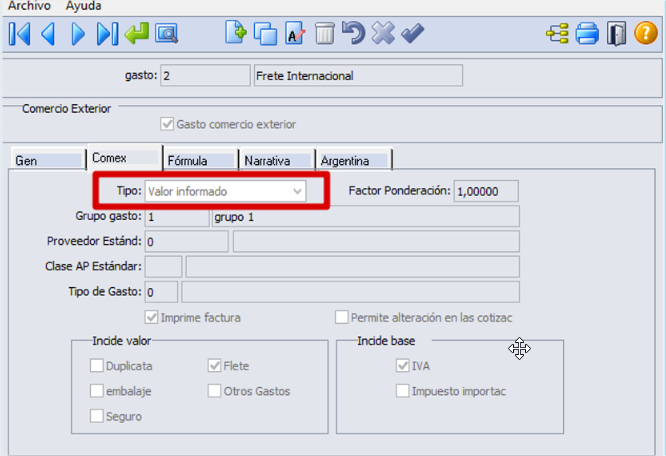Image resolution: width=666 pixels, height=456 pixels.
Task: Open the Narrativa tab
Action: [277, 160]
